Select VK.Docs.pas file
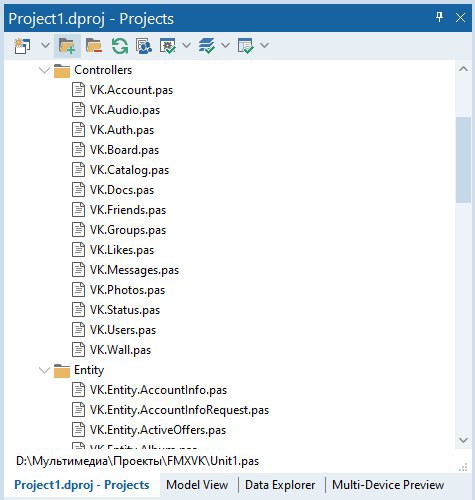The image size is (475, 500). point(122,190)
